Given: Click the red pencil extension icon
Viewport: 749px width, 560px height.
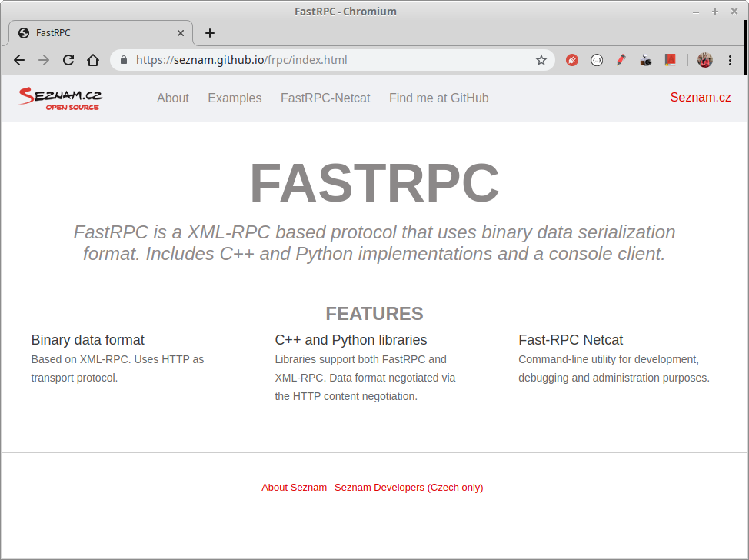Looking at the screenshot, I should click(x=621, y=60).
